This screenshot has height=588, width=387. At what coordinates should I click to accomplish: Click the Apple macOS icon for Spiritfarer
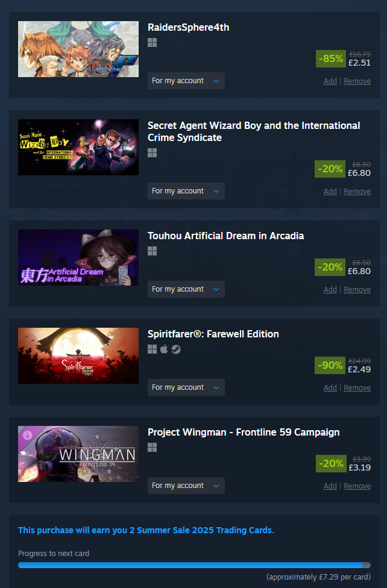tap(164, 349)
